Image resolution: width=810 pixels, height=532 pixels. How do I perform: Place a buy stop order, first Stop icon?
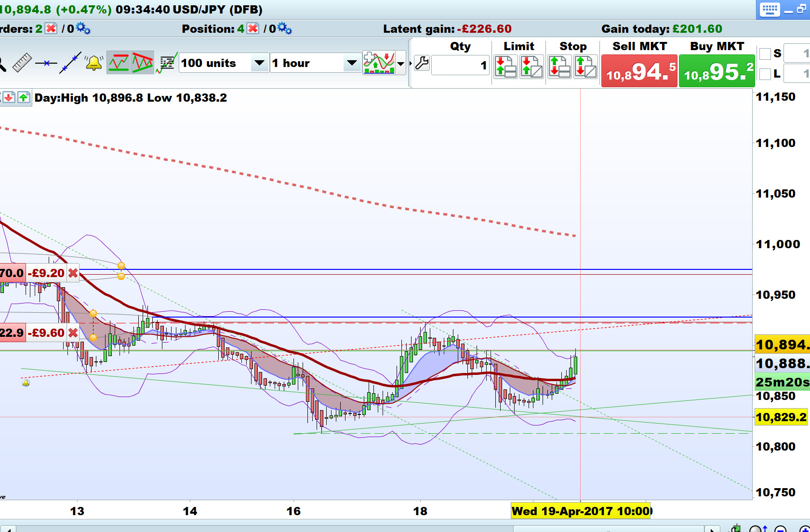click(560, 66)
